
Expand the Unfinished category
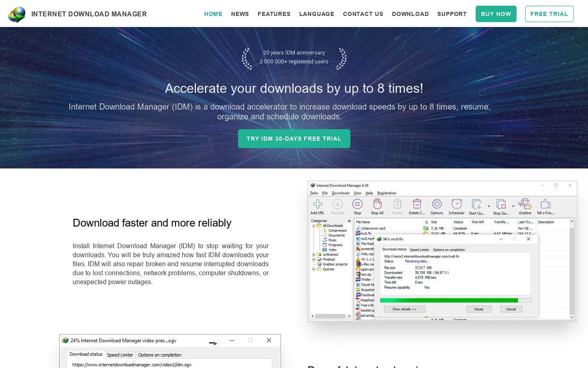pos(314,255)
